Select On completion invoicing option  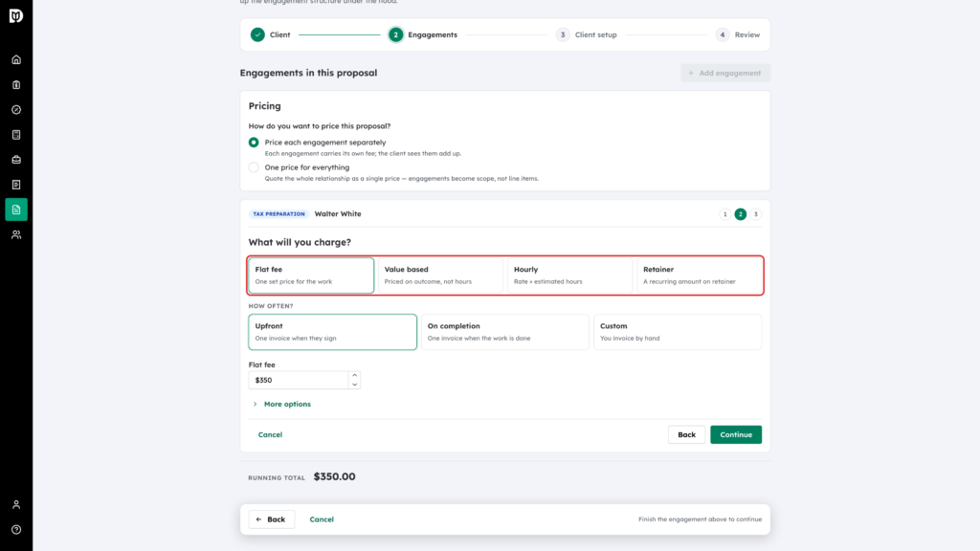coord(505,332)
